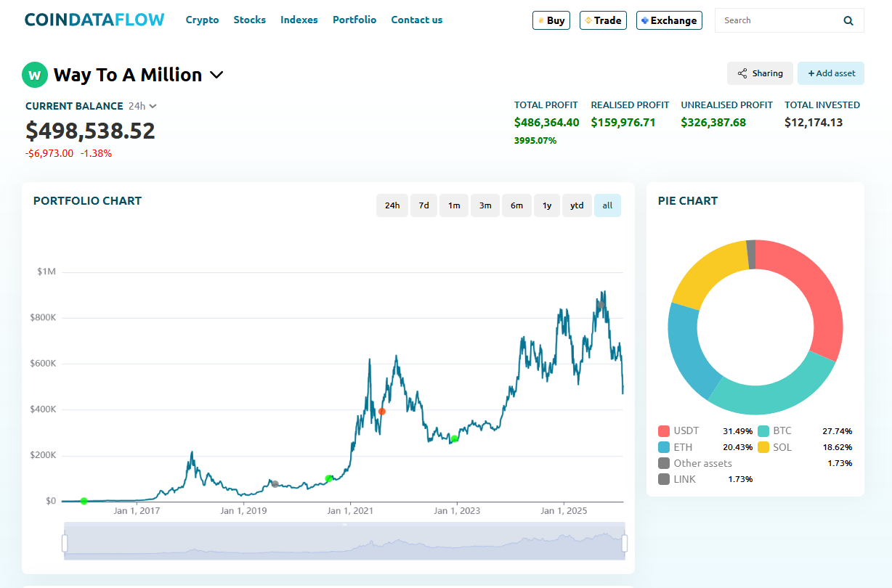Image resolution: width=892 pixels, height=588 pixels.
Task: Click the CoinDataFlow logo
Action: 94,20
